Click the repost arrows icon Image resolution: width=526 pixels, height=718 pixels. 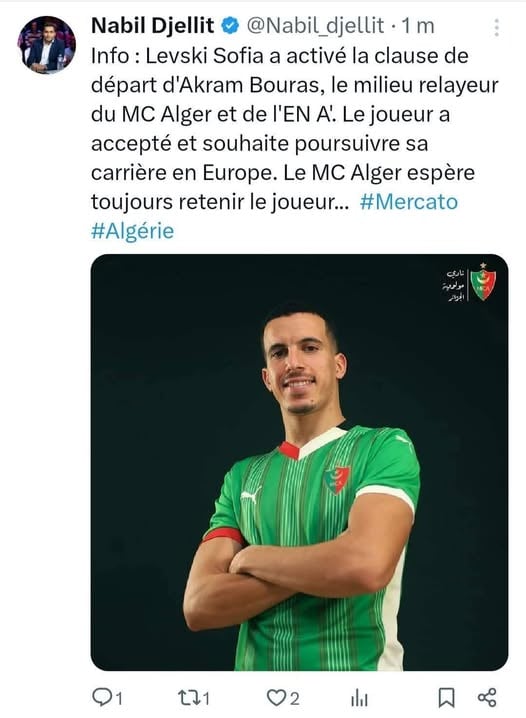point(188,697)
